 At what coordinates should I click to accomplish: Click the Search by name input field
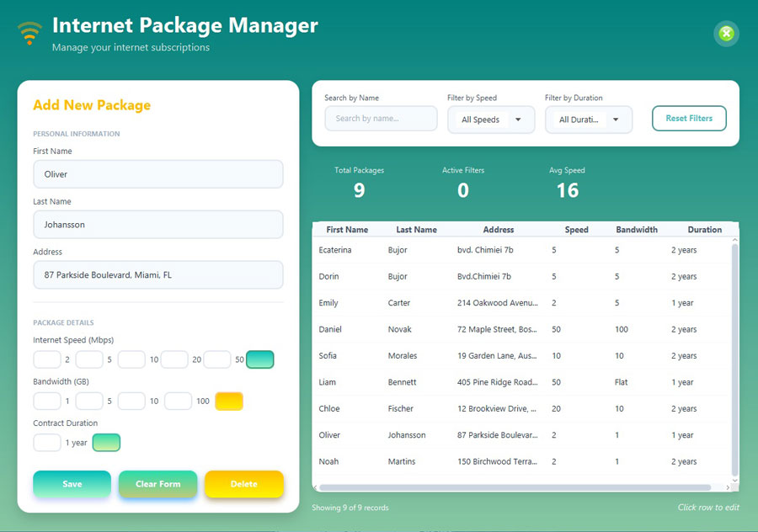(381, 118)
